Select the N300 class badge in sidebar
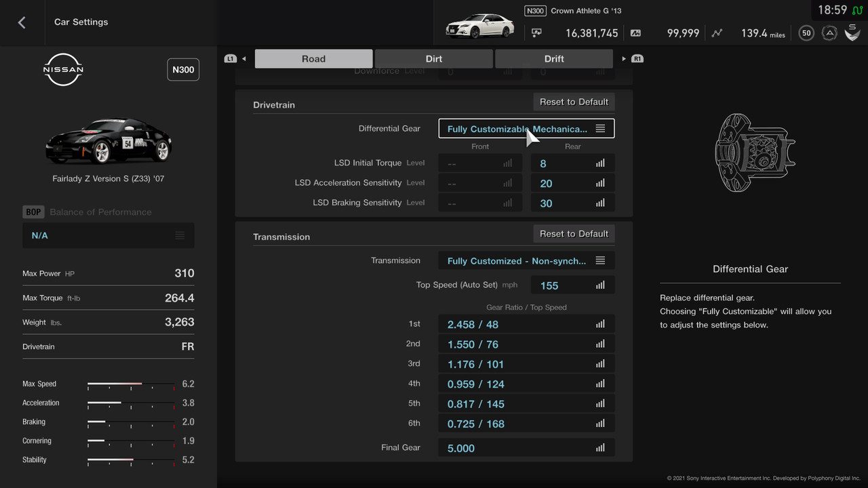Image resolution: width=868 pixels, height=488 pixels. coord(183,70)
